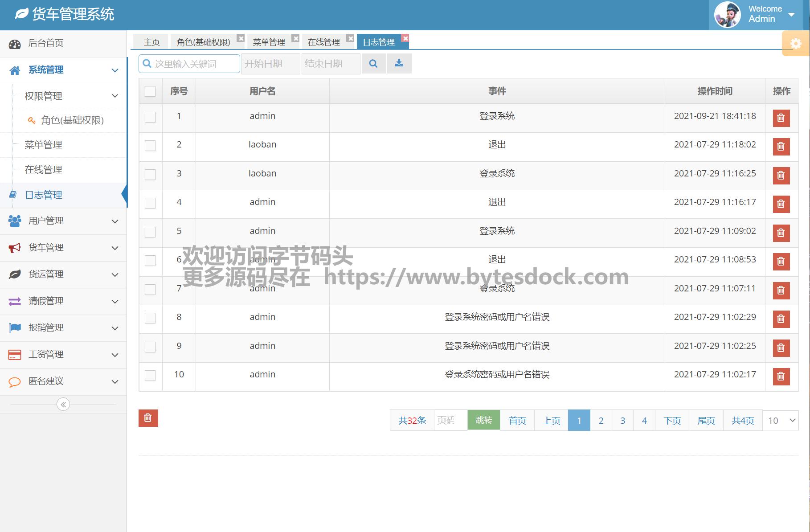Screen dimensions: 810x532
Task: Switch to the 在线管理 tab
Action: pos(324,42)
